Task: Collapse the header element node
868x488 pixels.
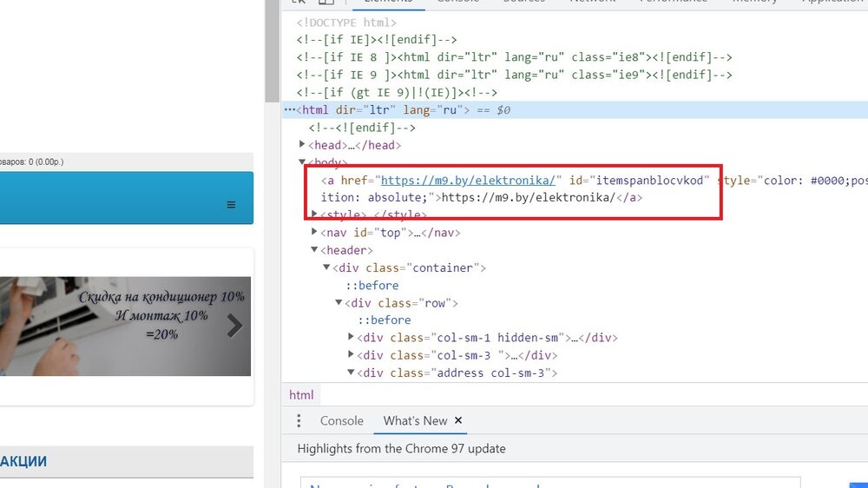Action: click(x=314, y=250)
